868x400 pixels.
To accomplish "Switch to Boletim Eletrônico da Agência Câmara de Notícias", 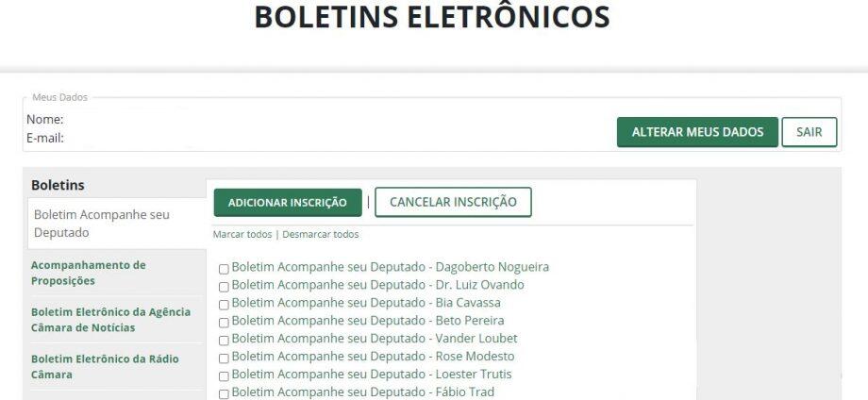I will pyautogui.click(x=110, y=320).
